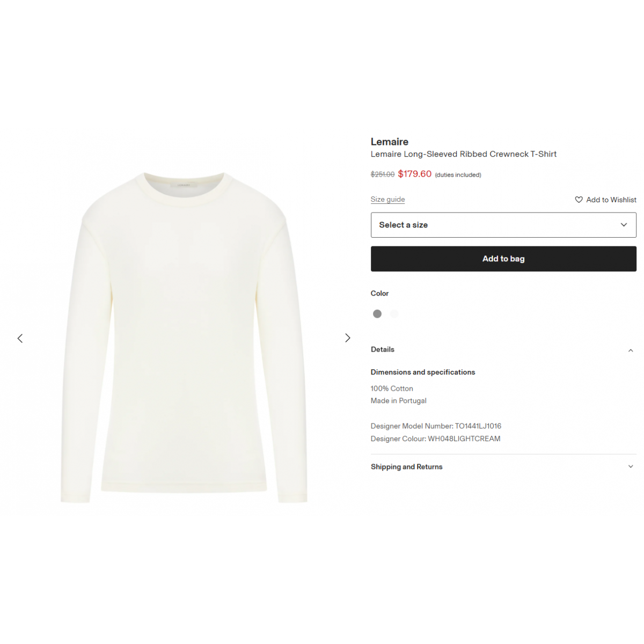The width and height of the screenshot is (644, 644).
Task: Open the Select a size dropdown
Action: point(503,225)
